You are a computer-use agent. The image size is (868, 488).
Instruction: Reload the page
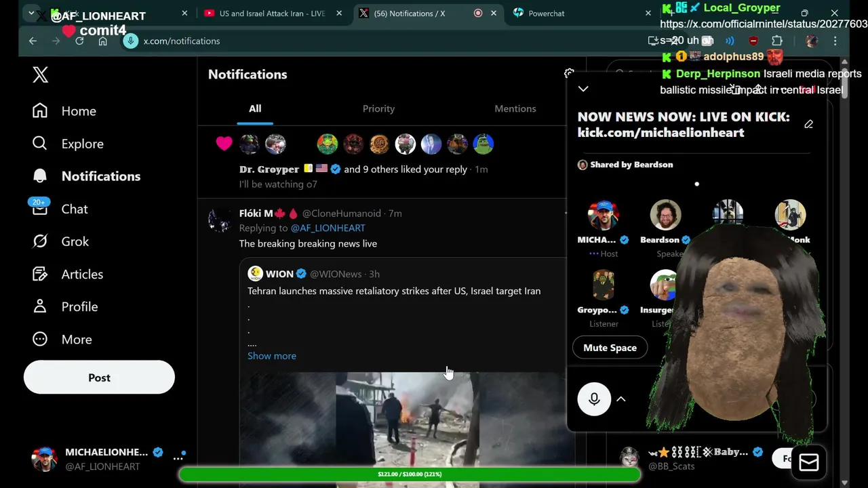(x=79, y=41)
